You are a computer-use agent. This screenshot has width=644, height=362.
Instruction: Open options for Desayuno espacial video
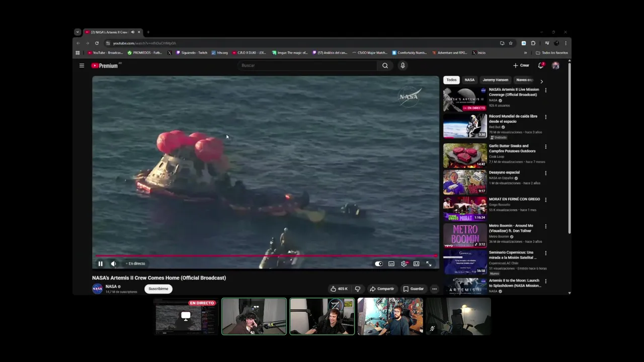[x=545, y=173]
